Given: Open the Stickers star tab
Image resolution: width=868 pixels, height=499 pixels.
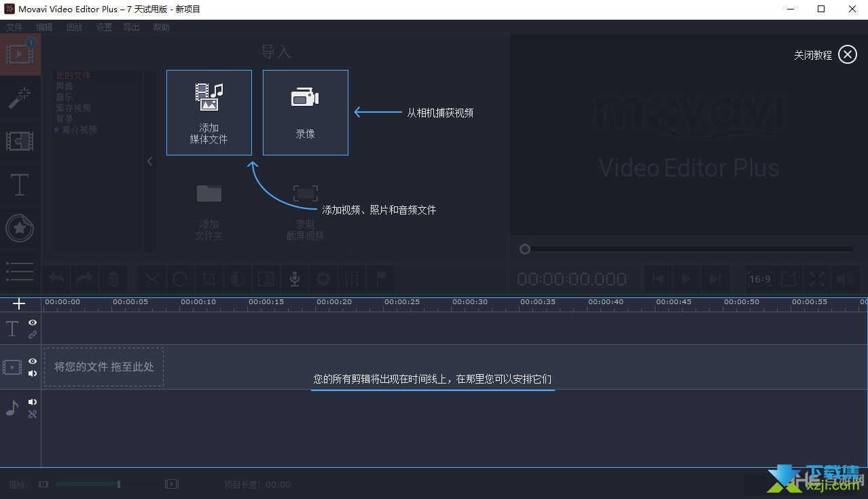Looking at the screenshot, I should pos(20,228).
